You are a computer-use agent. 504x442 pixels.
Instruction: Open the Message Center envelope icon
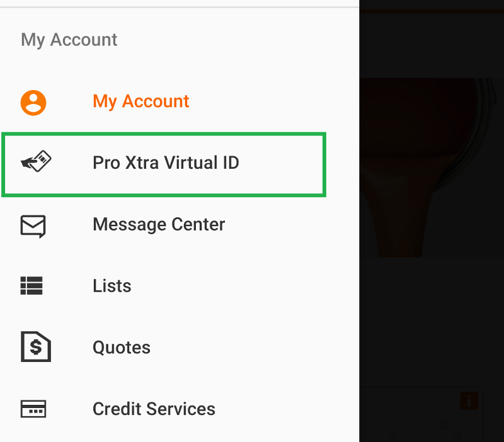(33, 225)
